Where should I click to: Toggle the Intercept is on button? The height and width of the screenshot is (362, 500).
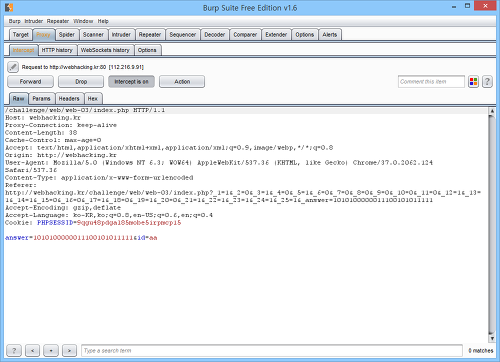tap(131, 82)
